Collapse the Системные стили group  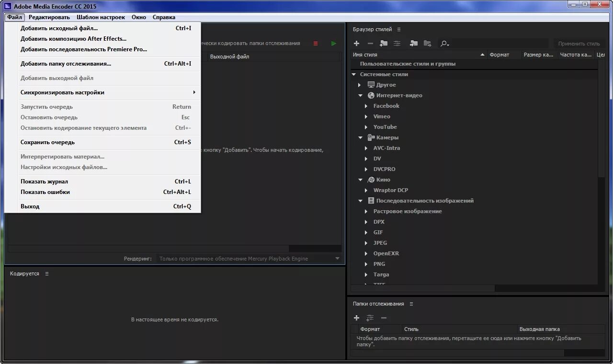(354, 74)
